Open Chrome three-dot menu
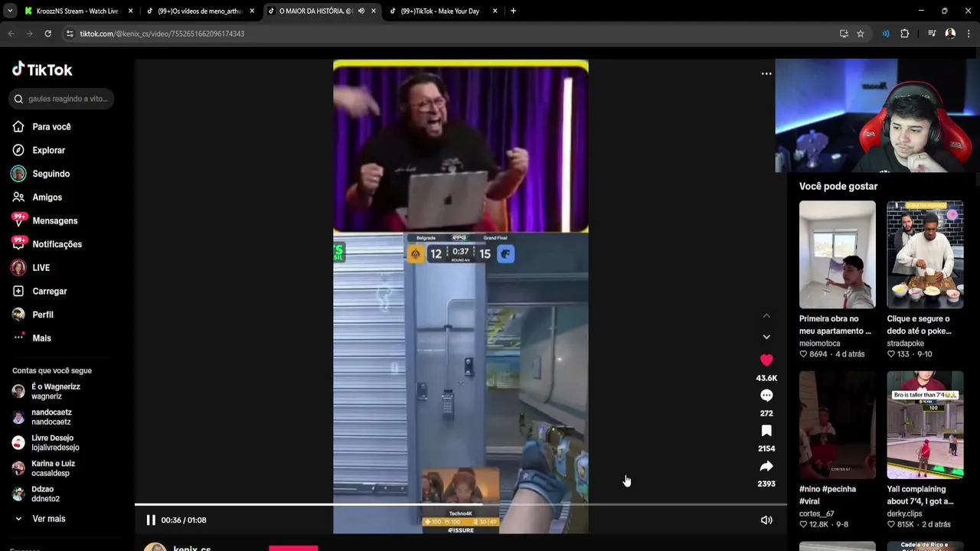980x551 pixels. coord(969,34)
